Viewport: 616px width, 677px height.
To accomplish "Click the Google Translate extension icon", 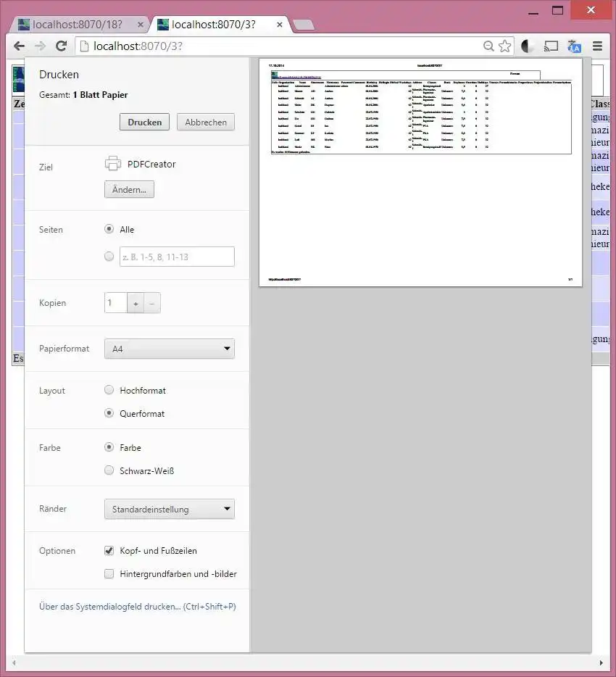I will point(574,46).
